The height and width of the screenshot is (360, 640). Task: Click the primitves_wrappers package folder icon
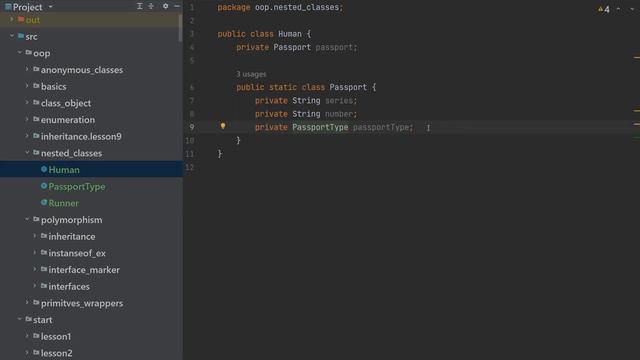tap(36, 303)
